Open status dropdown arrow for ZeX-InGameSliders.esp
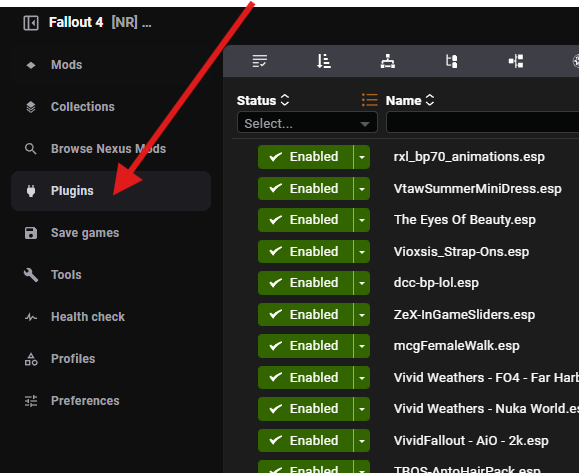Screen dimensions: 579x473 pyautogui.click(x=362, y=315)
